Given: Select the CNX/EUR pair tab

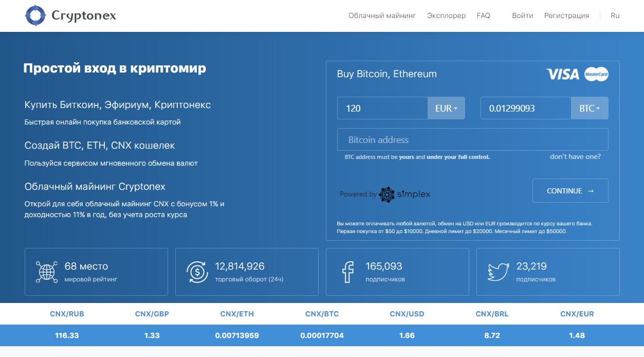Looking at the screenshot, I should 577,314.
